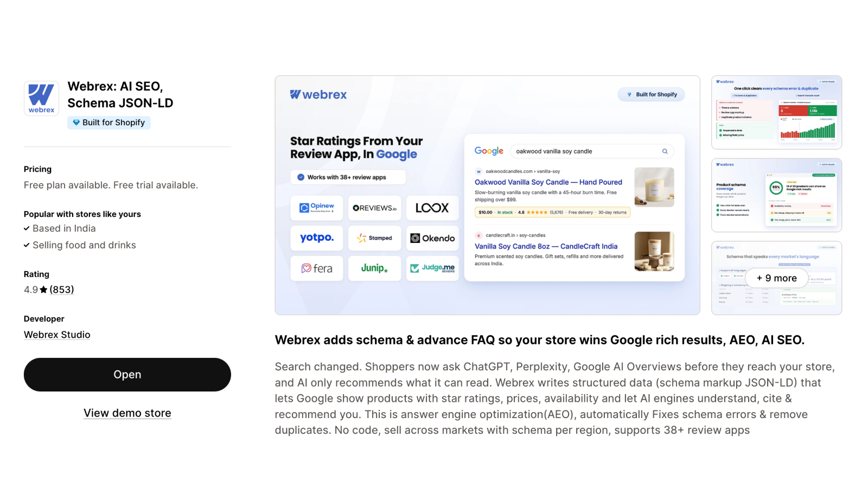Click the $10.00 In stock rich snippet bar
Screen dimensions: 868x488
pos(552,213)
